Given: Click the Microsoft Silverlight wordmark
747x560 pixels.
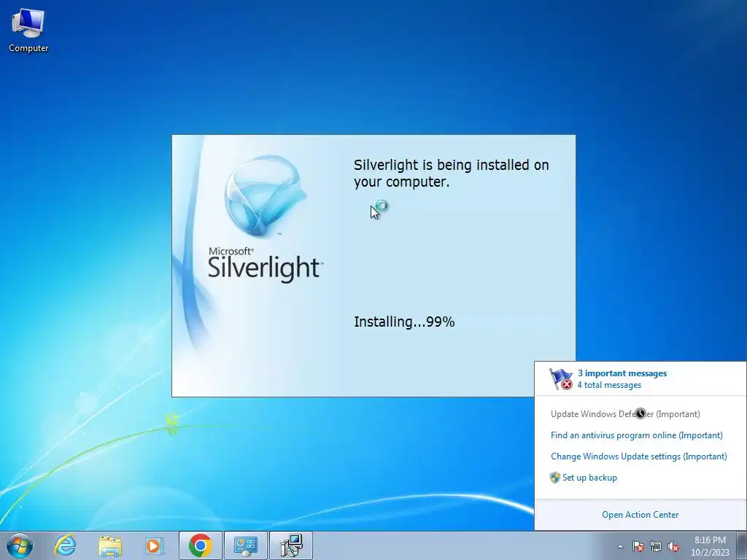Looking at the screenshot, I should tap(266, 264).
